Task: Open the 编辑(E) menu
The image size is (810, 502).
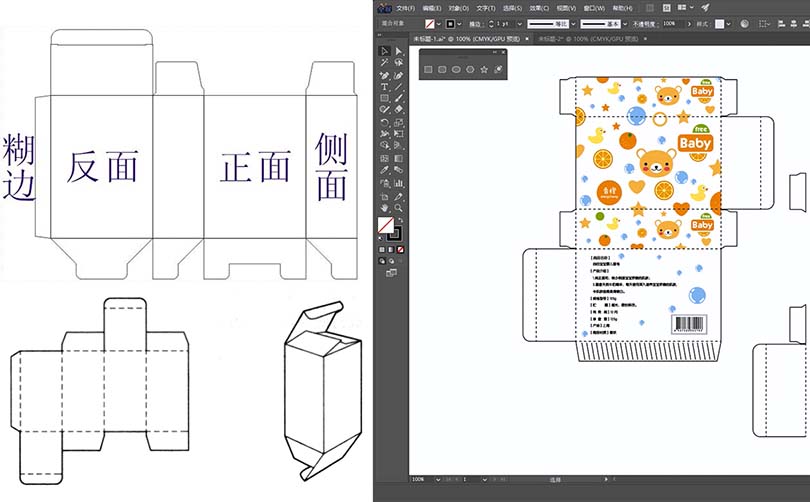Action: pyautogui.click(x=432, y=8)
